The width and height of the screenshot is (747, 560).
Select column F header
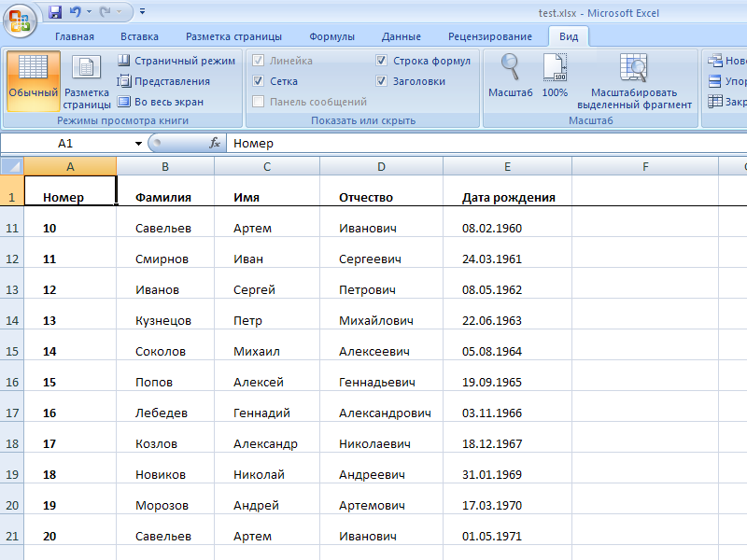pos(645,167)
